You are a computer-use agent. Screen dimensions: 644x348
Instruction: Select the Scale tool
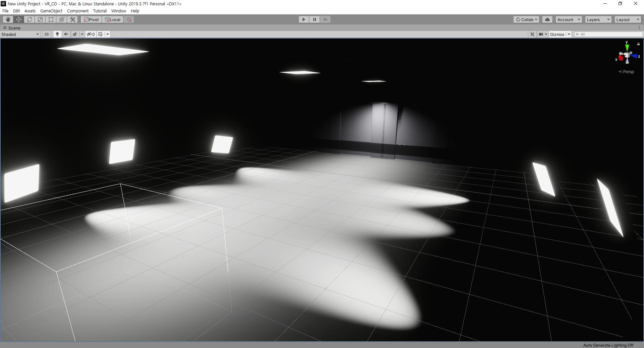pos(40,19)
